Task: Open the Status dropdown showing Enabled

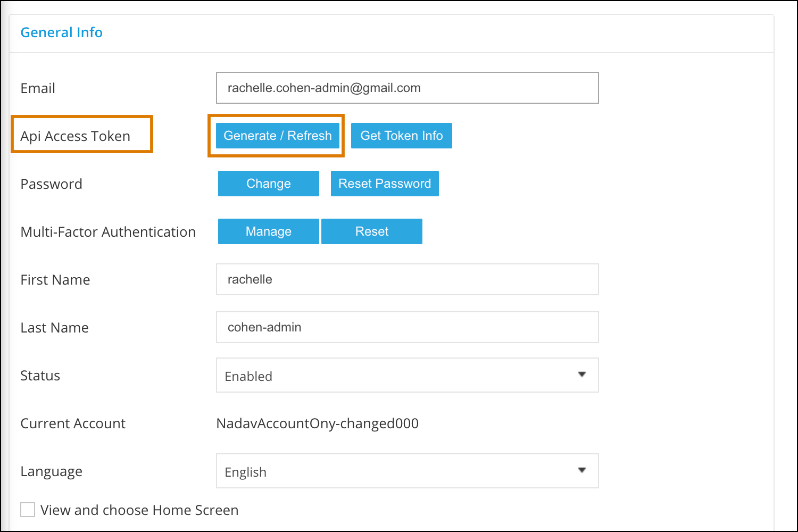Action: click(407, 375)
